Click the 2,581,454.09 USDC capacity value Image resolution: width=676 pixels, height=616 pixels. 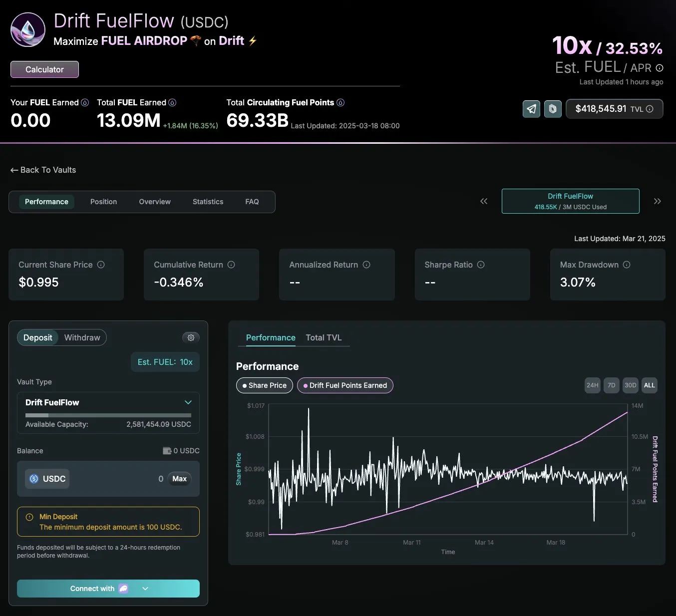pyautogui.click(x=159, y=424)
